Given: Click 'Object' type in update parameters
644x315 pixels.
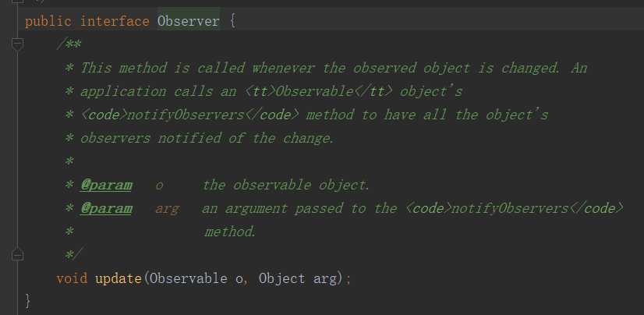Looking at the screenshot, I should [x=281, y=278].
